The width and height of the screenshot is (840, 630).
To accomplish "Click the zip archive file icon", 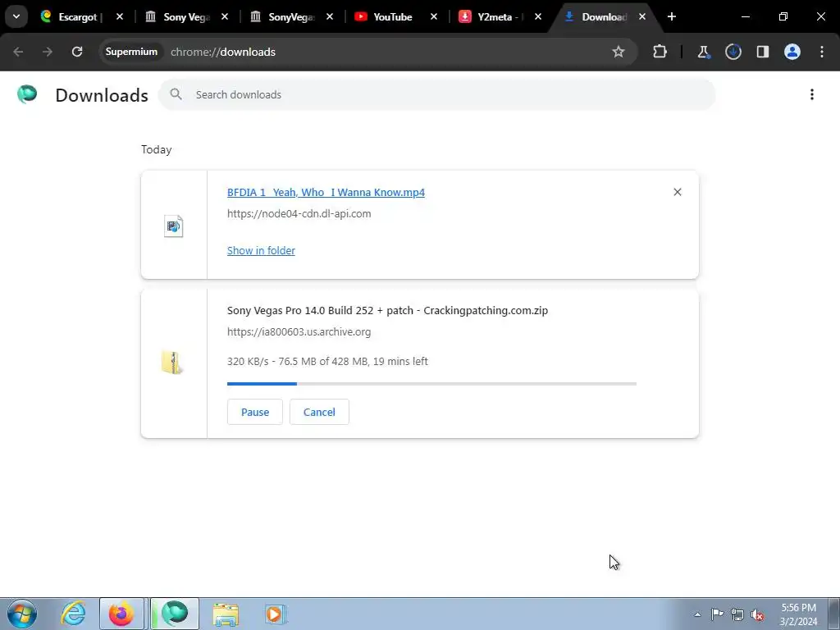I will (x=172, y=362).
